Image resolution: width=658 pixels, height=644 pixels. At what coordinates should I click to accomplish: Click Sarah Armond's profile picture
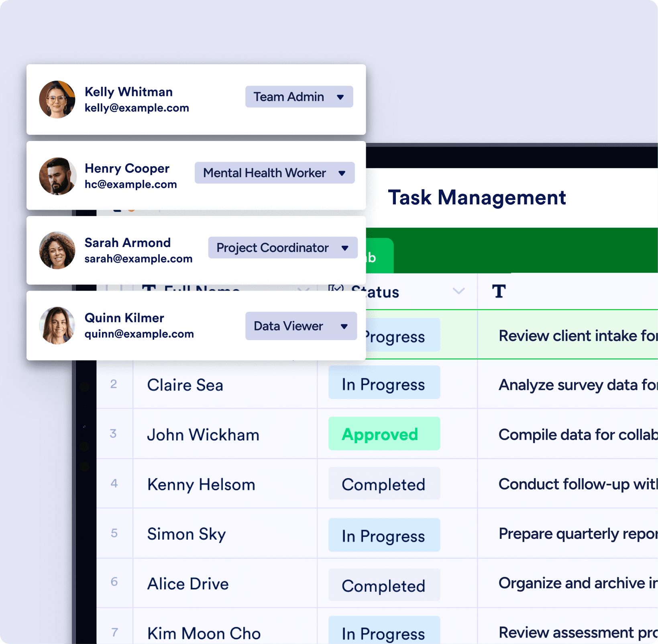[57, 250]
